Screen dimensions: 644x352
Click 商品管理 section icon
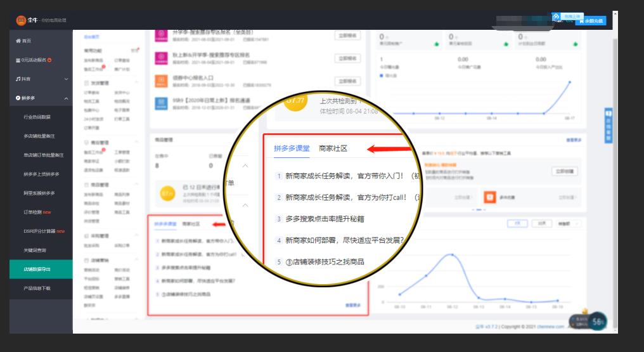tap(87, 185)
